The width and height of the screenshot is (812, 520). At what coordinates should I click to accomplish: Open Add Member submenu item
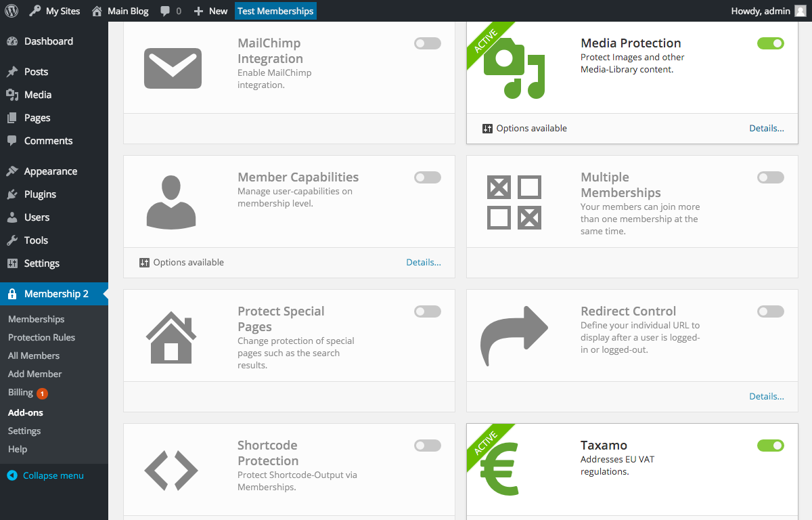(x=35, y=374)
